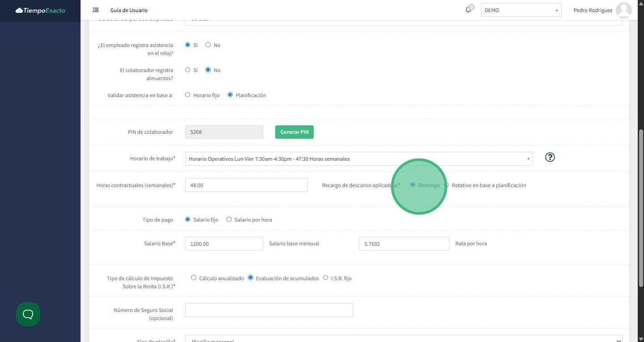Click the sidebar menu toggle icon
Viewport: 644px width, 342px height.
pos(95,10)
